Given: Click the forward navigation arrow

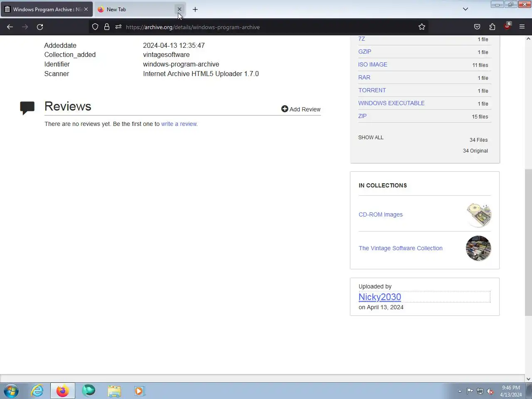Looking at the screenshot, I should pyautogui.click(x=25, y=27).
